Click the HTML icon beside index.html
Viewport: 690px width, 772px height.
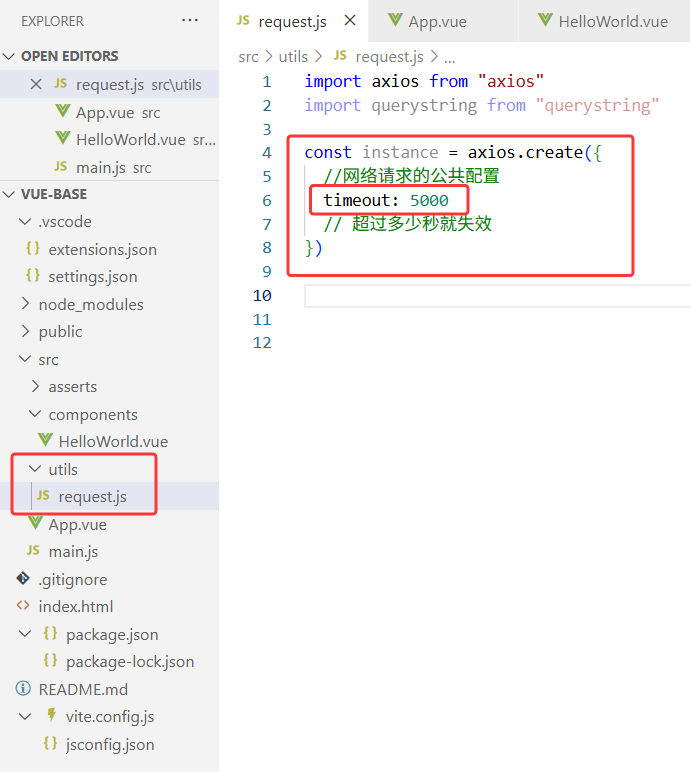click(23, 605)
